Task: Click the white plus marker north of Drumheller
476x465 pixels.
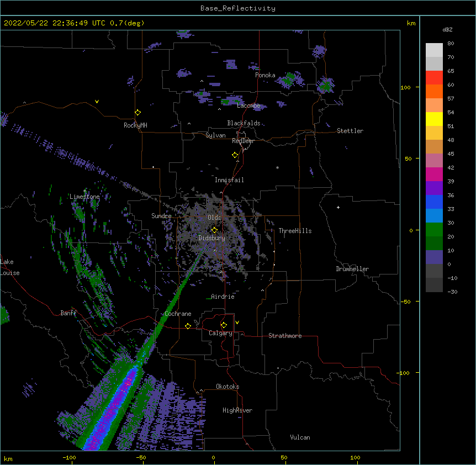Action: 338,207
